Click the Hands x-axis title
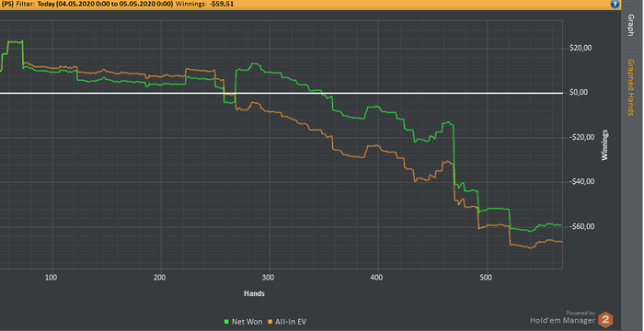Viewport: 644px width, 331px height. [254, 293]
